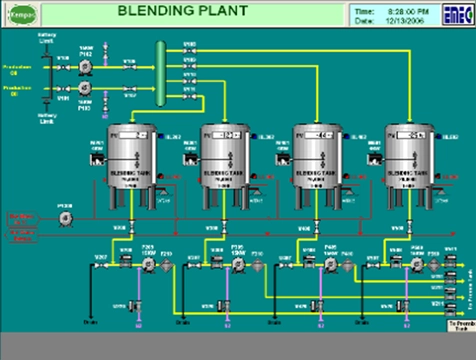Select the discharge pump below the fourth blending tank
Screen dimensions: 476x360
416,265
